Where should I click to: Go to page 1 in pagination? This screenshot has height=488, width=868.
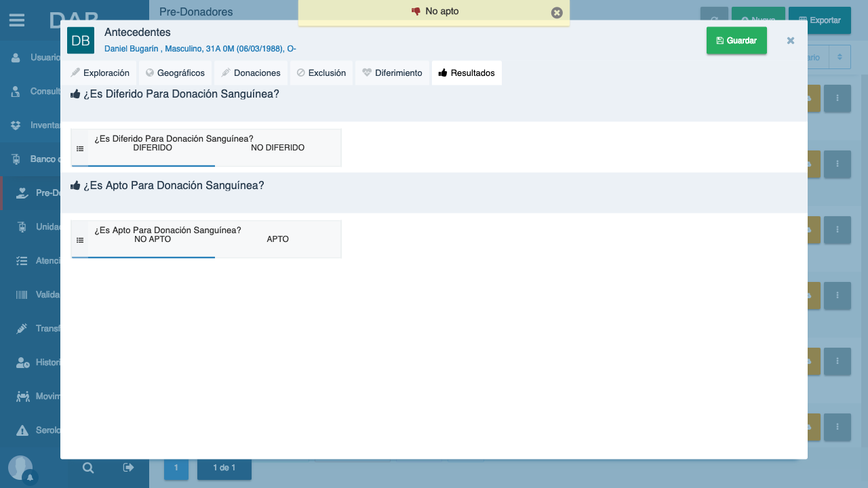176,468
